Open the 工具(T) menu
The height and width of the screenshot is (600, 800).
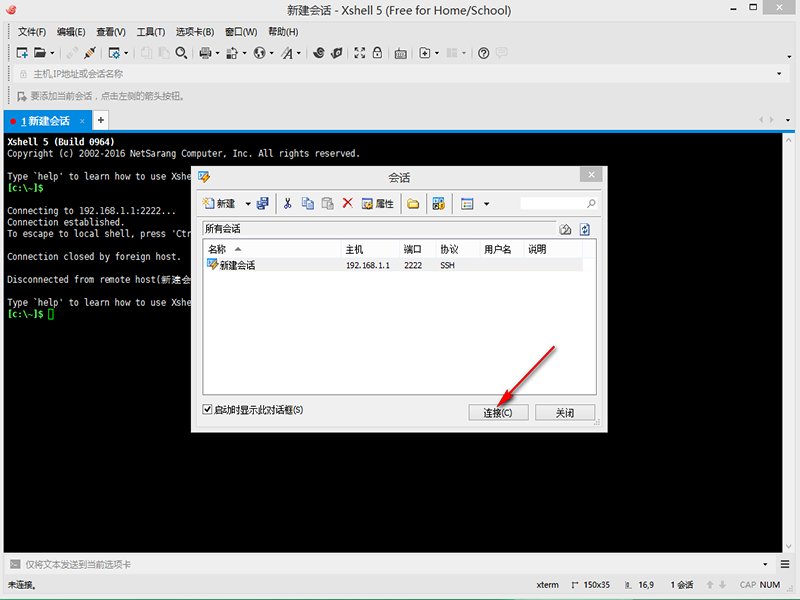151,32
